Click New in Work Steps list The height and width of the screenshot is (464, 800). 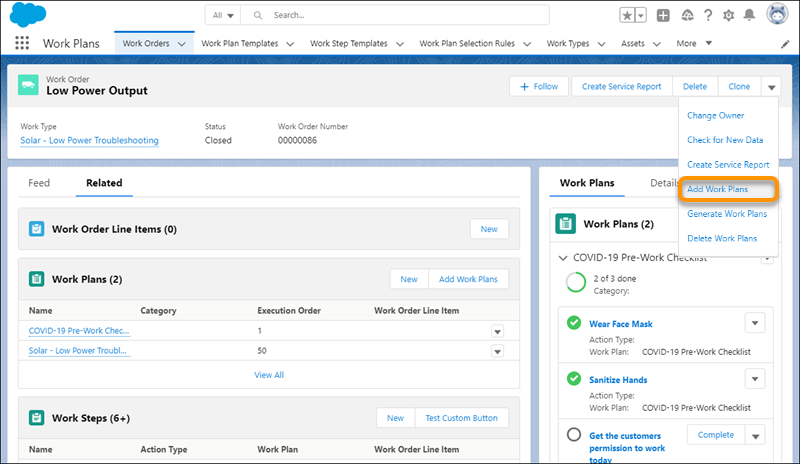[395, 418]
